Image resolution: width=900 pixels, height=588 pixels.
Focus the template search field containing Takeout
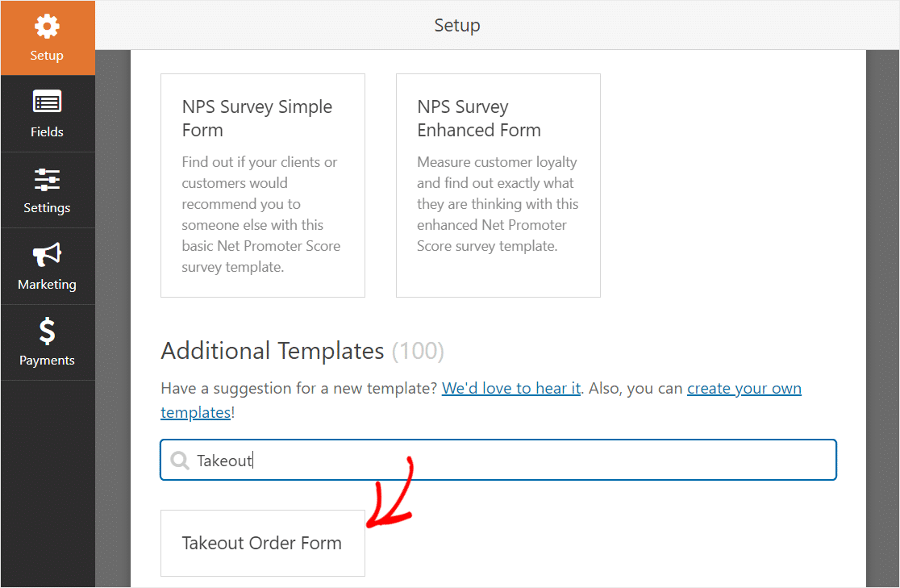coord(498,460)
